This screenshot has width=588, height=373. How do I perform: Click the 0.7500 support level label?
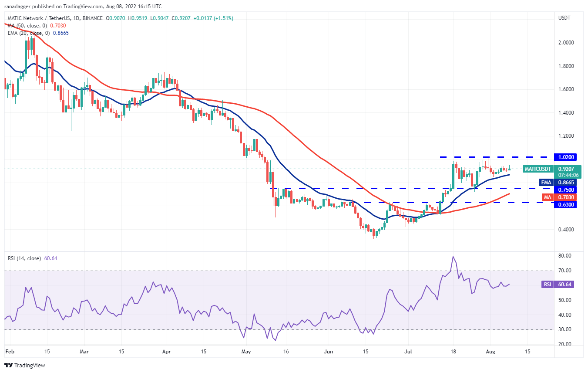click(566, 189)
